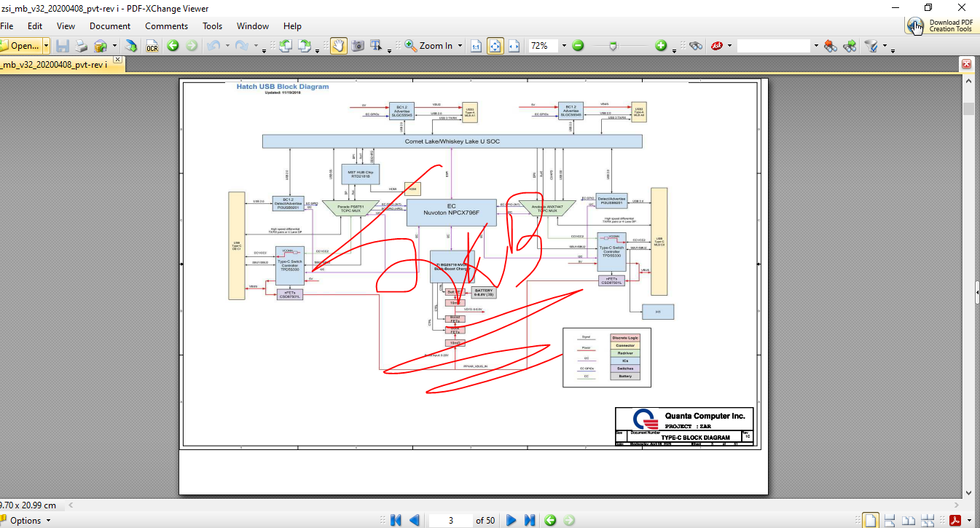Expand the search funnel options dropdown arrow
This screenshot has height=528, width=980.
[885, 46]
